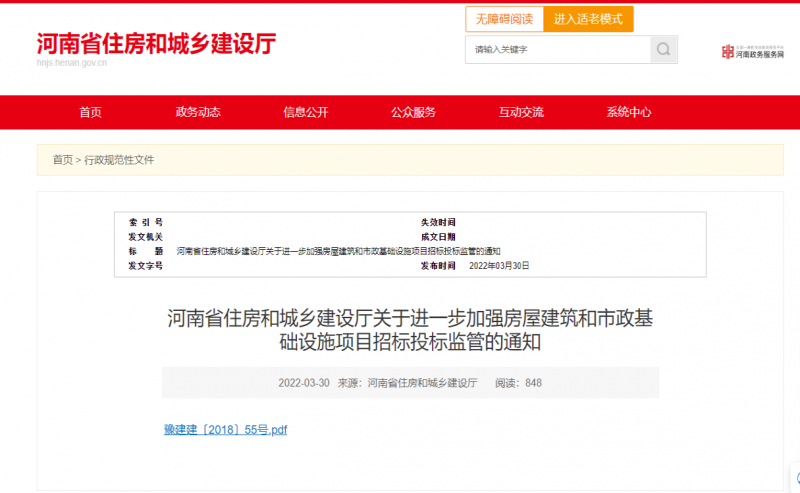
Task: Focus the 请输入关键字 search field
Action: point(556,49)
